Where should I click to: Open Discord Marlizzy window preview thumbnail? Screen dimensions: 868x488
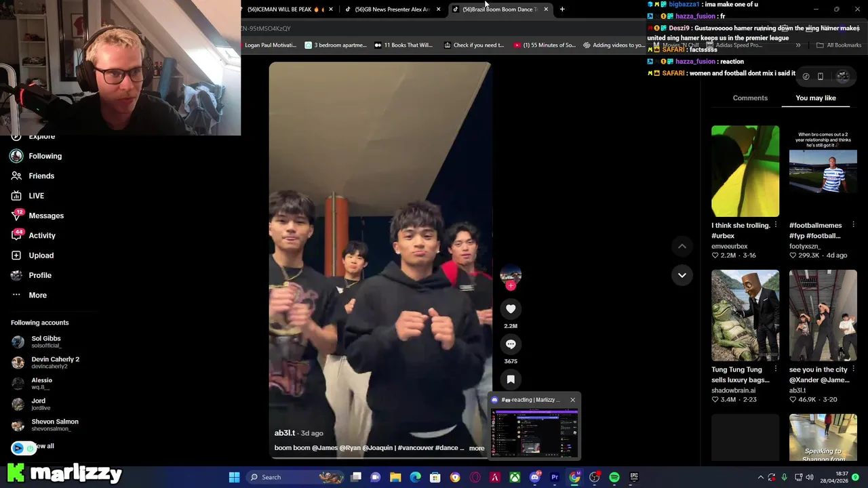[x=534, y=432]
